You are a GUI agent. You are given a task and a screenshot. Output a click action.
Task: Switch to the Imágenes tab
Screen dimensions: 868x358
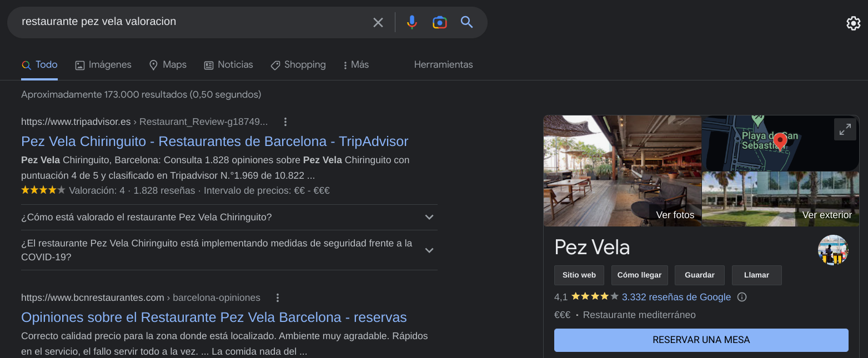pos(103,65)
